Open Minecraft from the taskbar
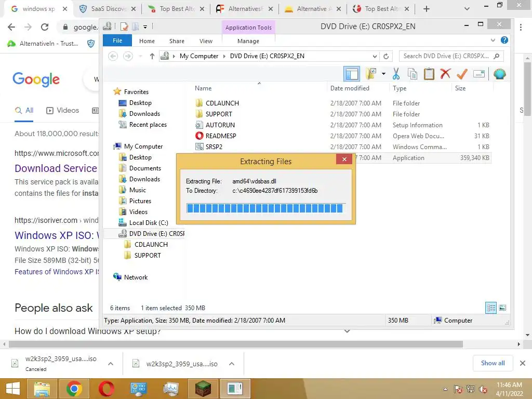The height and width of the screenshot is (399, 532). [x=203, y=389]
